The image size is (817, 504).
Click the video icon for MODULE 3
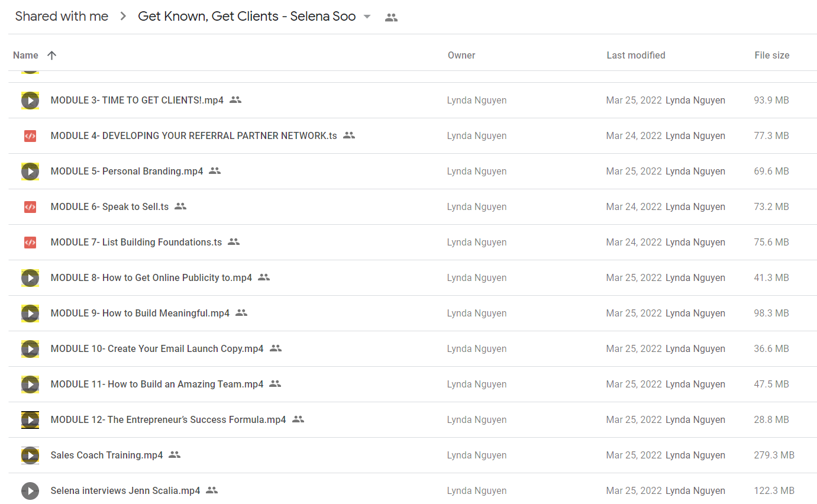point(30,101)
